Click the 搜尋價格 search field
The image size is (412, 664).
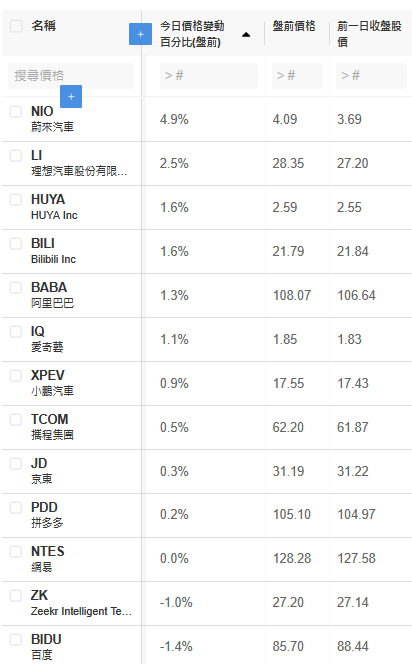[71, 76]
